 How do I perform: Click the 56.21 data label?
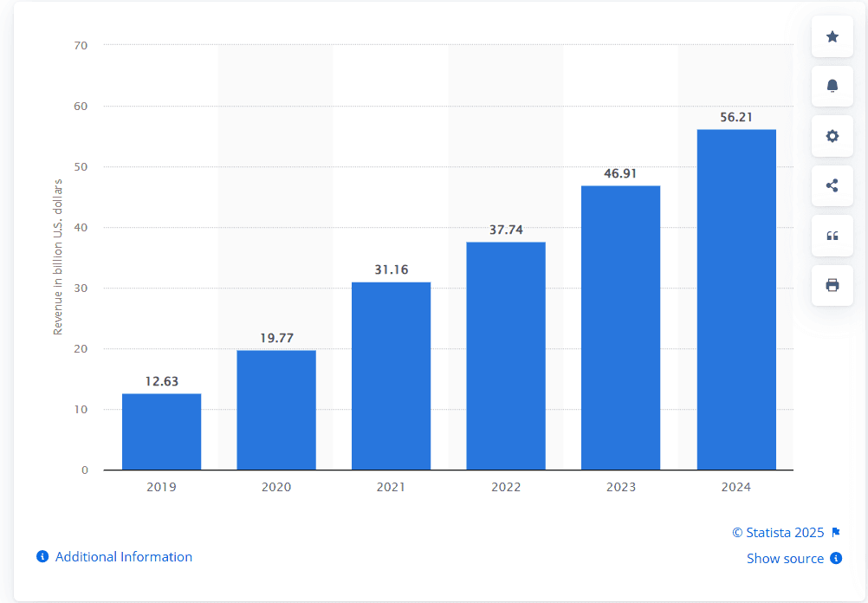tap(736, 117)
